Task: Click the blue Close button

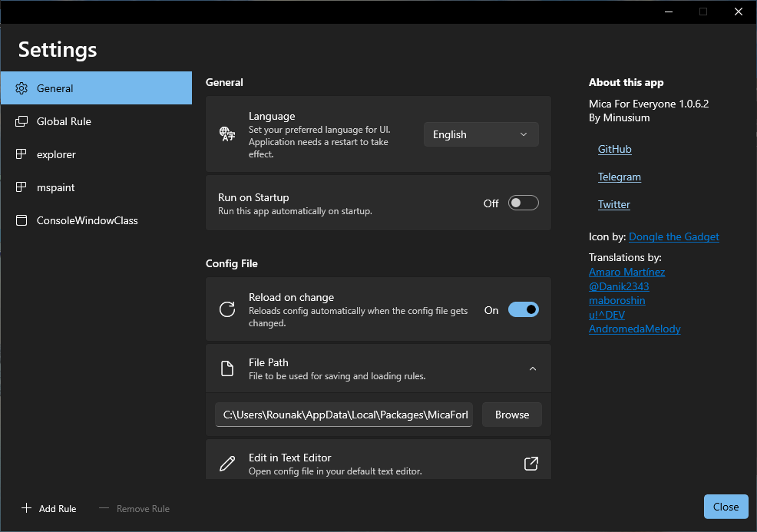Action: (x=726, y=507)
